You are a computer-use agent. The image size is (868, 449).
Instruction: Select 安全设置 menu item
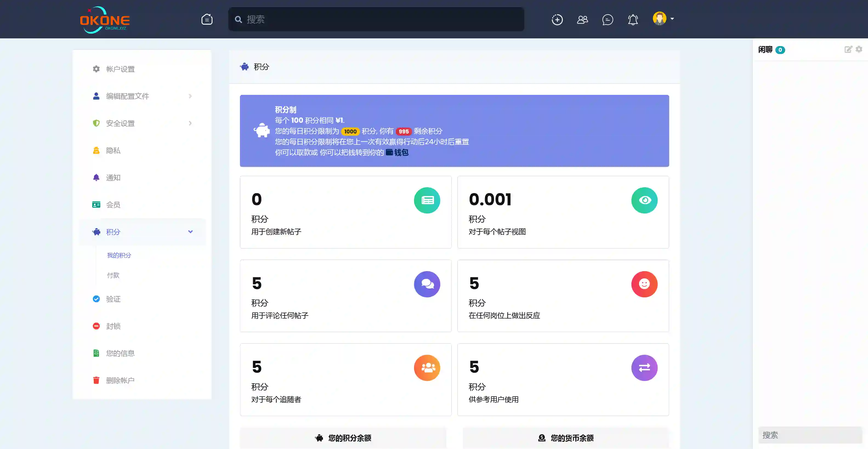(x=142, y=123)
